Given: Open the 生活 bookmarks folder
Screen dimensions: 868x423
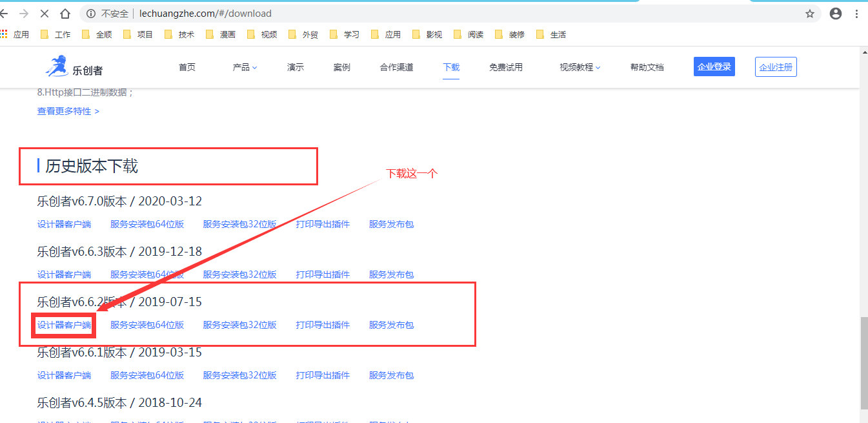Looking at the screenshot, I should [551, 34].
